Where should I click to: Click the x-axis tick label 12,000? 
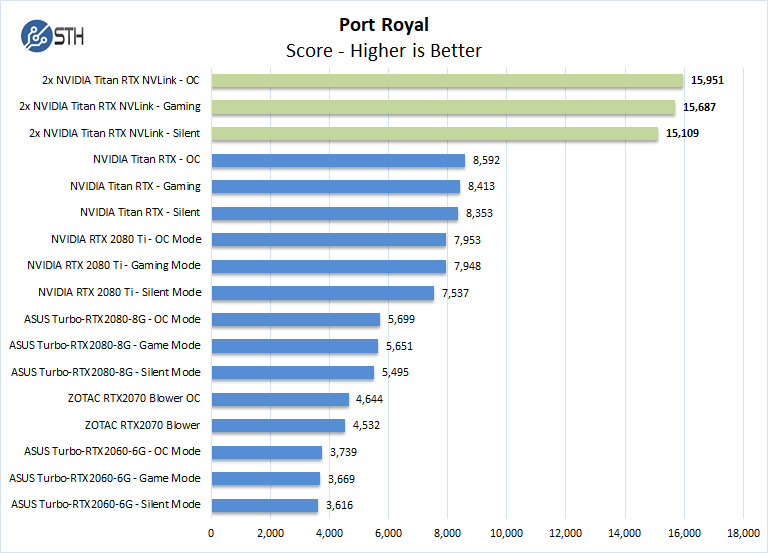566,533
